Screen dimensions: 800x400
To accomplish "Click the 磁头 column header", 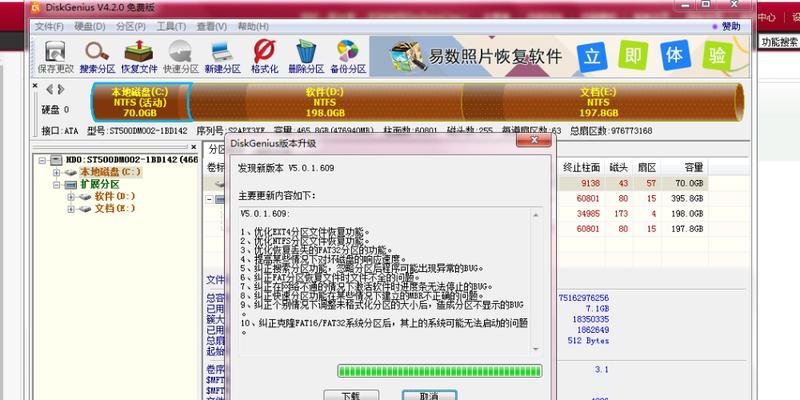I will (619, 167).
